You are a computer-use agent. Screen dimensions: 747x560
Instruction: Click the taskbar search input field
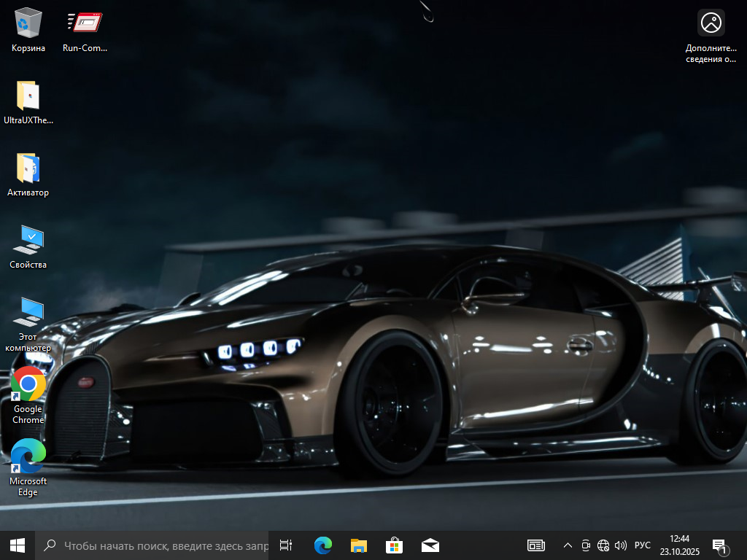(x=160, y=545)
